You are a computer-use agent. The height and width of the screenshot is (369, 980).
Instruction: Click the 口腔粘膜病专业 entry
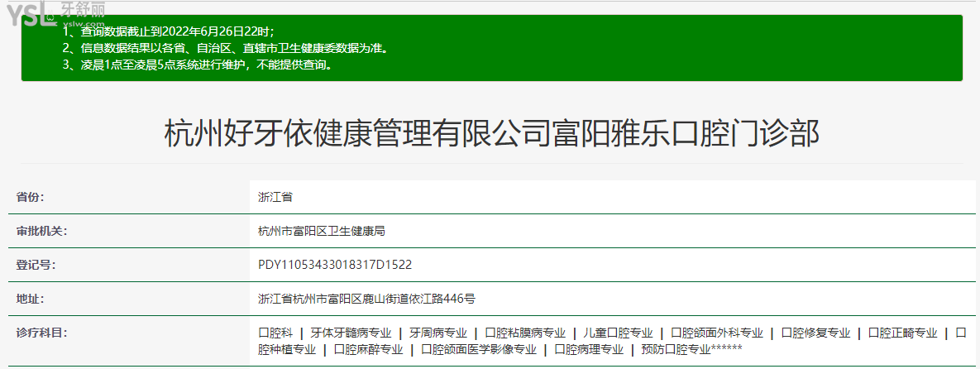[525, 333]
